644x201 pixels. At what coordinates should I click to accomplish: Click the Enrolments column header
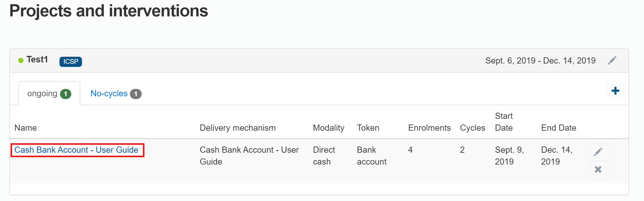429,128
